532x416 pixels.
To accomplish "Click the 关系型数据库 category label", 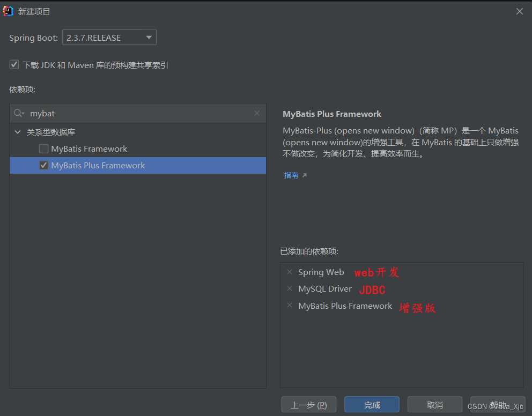I will pos(51,132).
